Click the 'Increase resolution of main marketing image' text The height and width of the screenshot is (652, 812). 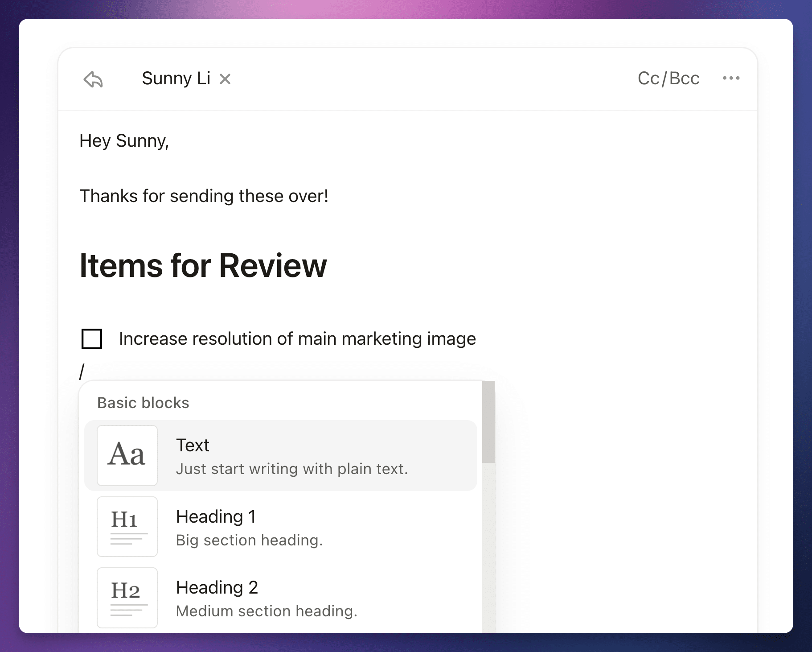(x=297, y=339)
